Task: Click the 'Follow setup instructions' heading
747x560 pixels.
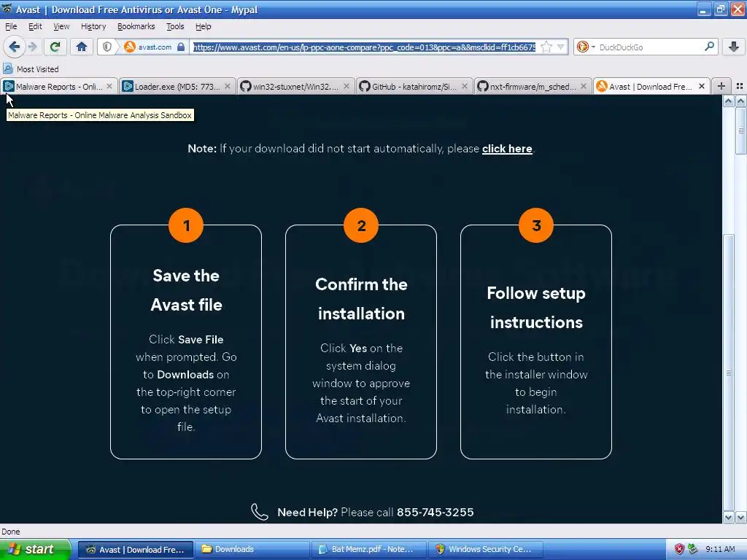Action: tap(536, 308)
